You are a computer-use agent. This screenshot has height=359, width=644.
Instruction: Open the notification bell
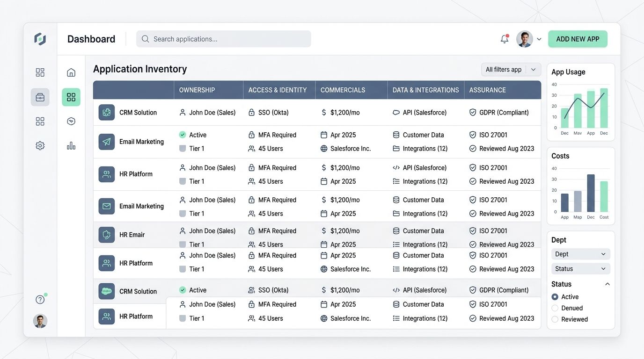pos(505,39)
